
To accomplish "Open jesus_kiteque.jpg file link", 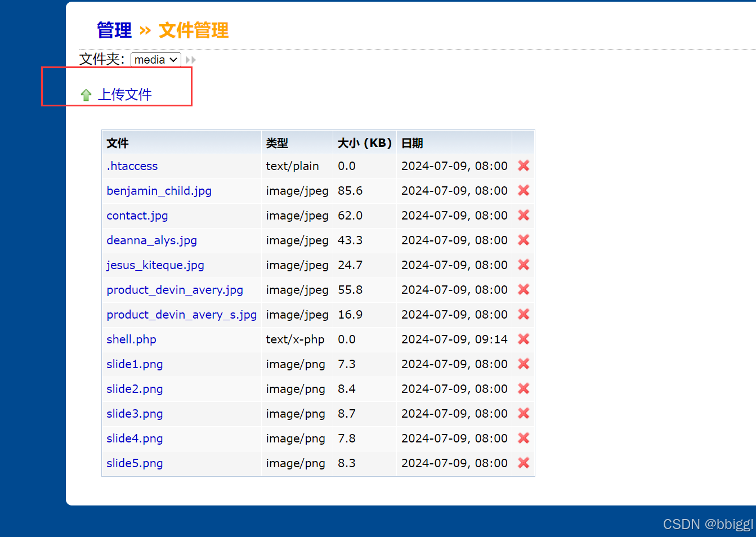I will coord(155,265).
